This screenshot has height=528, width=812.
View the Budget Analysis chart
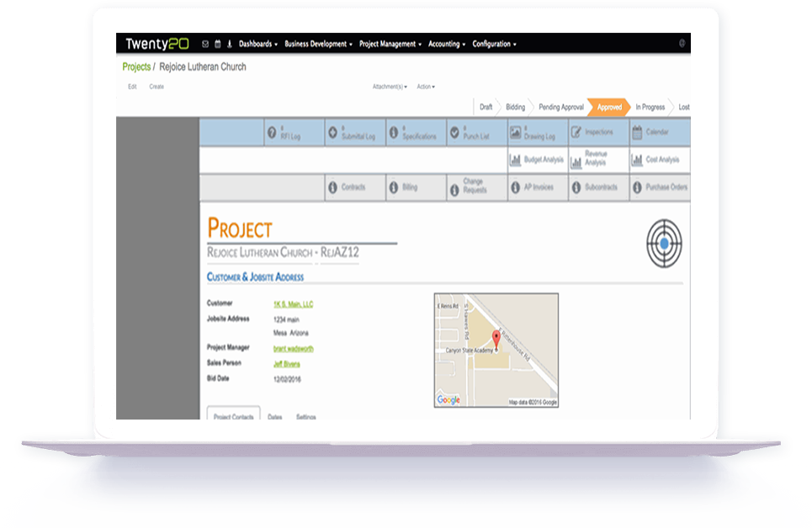click(x=537, y=160)
